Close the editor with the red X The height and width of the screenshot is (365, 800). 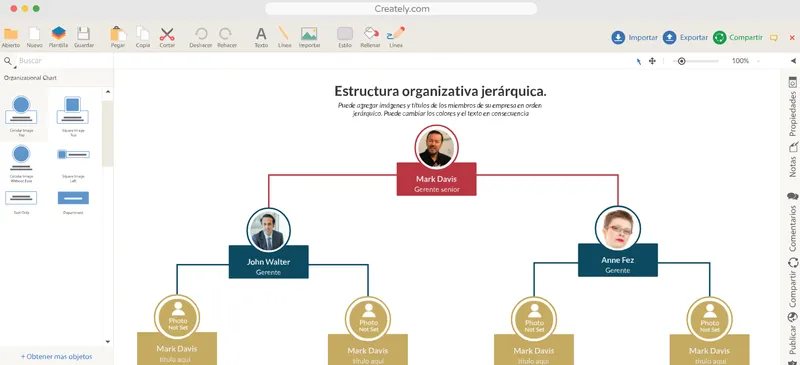coord(792,38)
